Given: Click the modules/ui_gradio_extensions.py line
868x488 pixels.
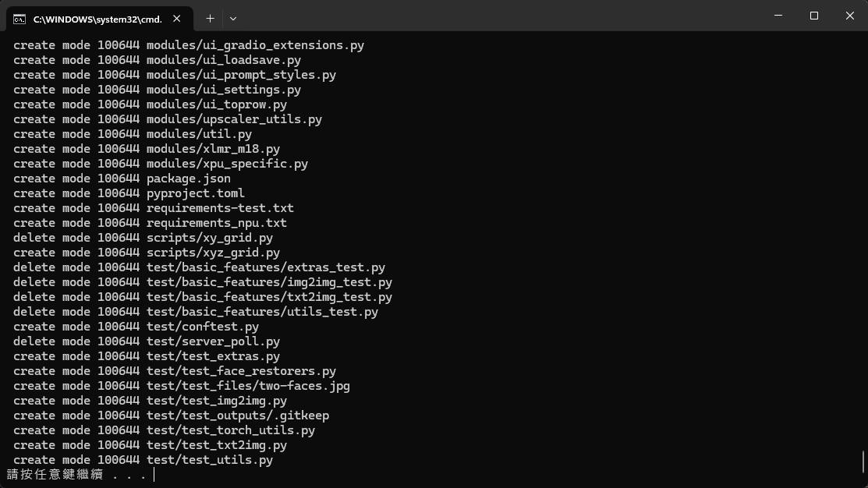Looking at the screenshot, I should [x=189, y=45].
